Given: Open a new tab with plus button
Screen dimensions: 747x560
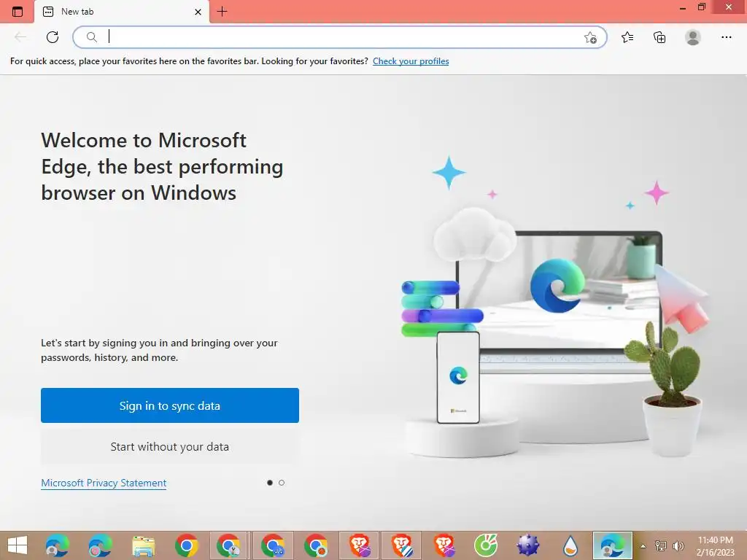Looking at the screenshot, I should pos(222,12).
